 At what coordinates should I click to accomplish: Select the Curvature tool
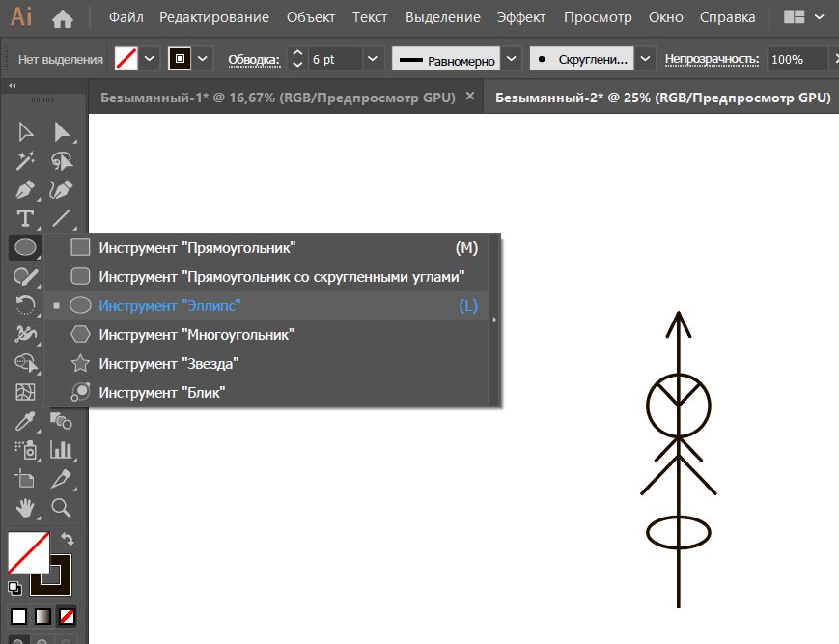click(61, 190)
